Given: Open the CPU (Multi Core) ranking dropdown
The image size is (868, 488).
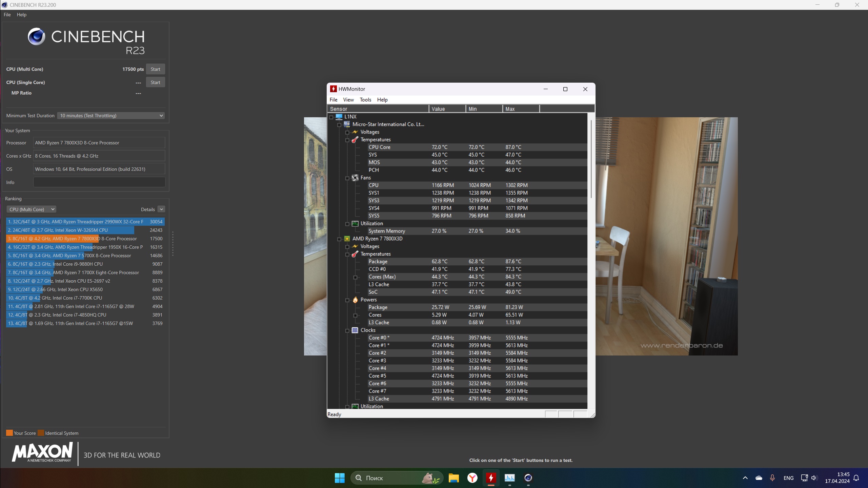Looking at the screenshot, I should tap(31, 209).
